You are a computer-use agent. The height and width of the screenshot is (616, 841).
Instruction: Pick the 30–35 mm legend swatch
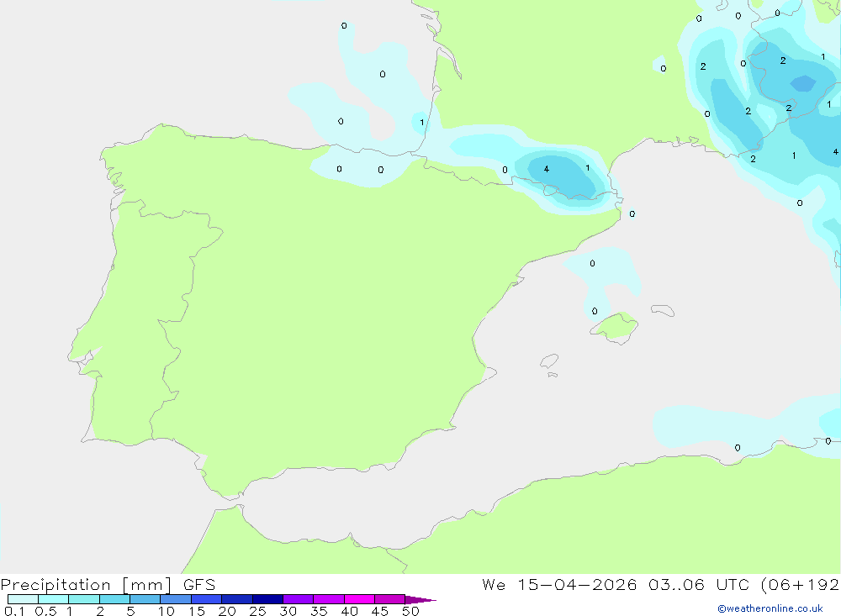[298, 599]
